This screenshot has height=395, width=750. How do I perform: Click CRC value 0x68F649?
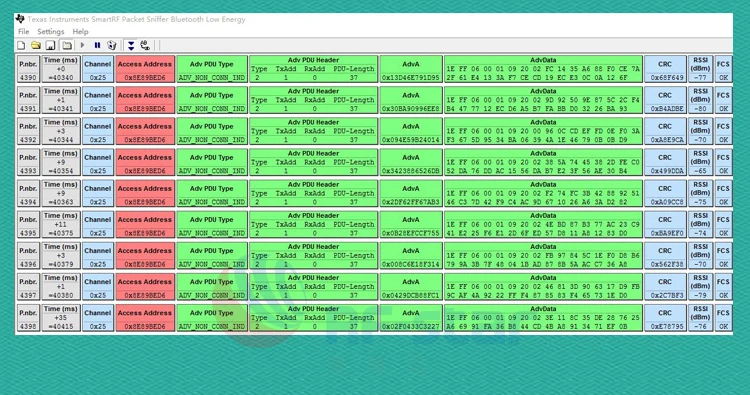[667, 77]
